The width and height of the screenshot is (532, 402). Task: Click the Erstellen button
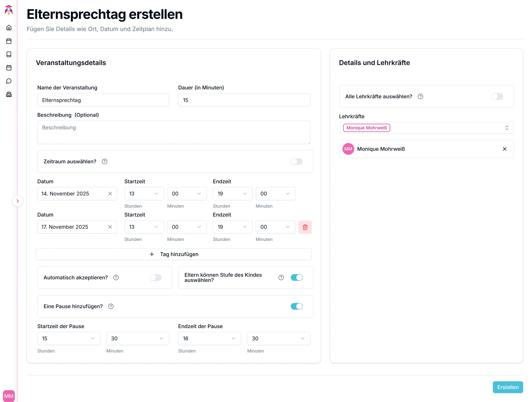click(508, 387)
